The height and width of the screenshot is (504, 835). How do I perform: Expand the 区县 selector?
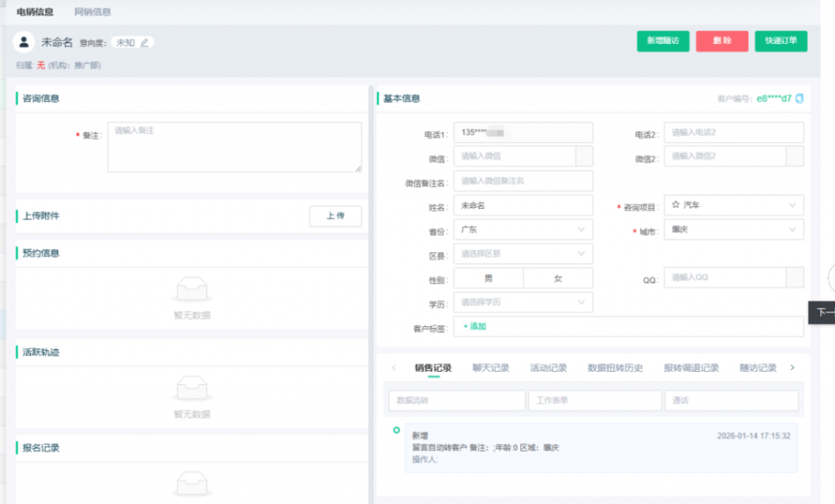click(523, 254)
